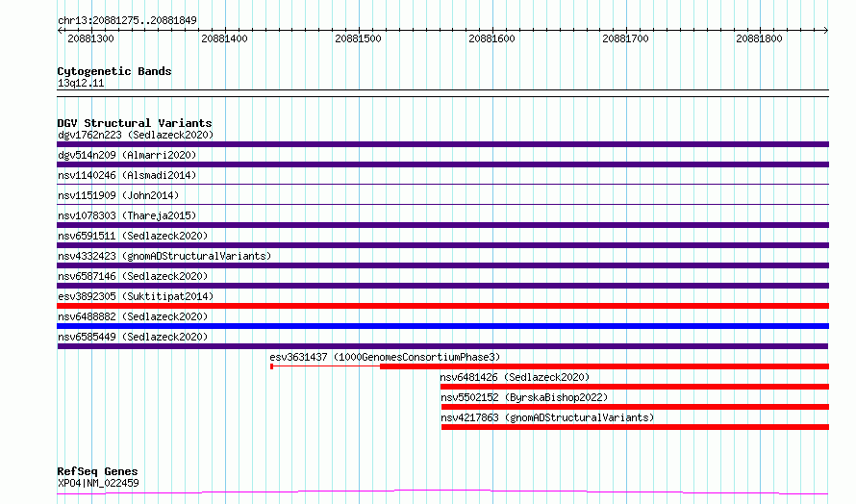Click the thin line under nsv1140246
The height and width of the screenshot is (504, 856).
click(442, 184)
